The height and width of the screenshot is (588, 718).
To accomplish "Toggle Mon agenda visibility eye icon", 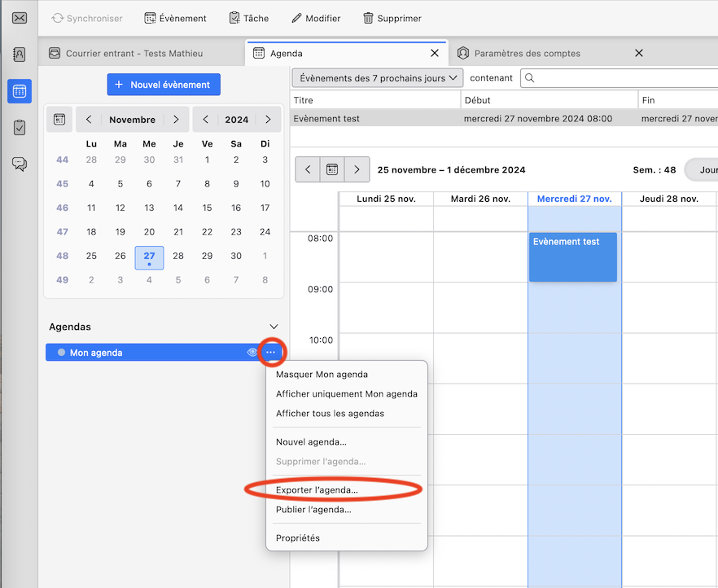I will coord(252,353).
